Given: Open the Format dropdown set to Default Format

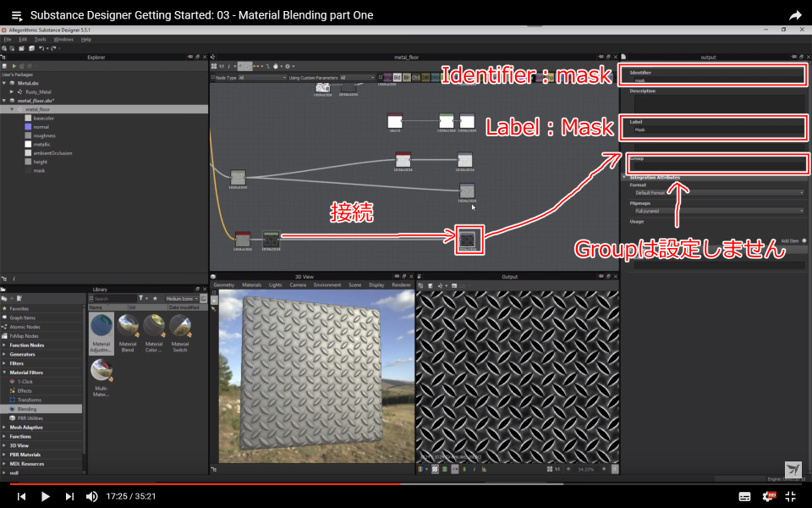Looking at the screenshot, I should 719,193.
